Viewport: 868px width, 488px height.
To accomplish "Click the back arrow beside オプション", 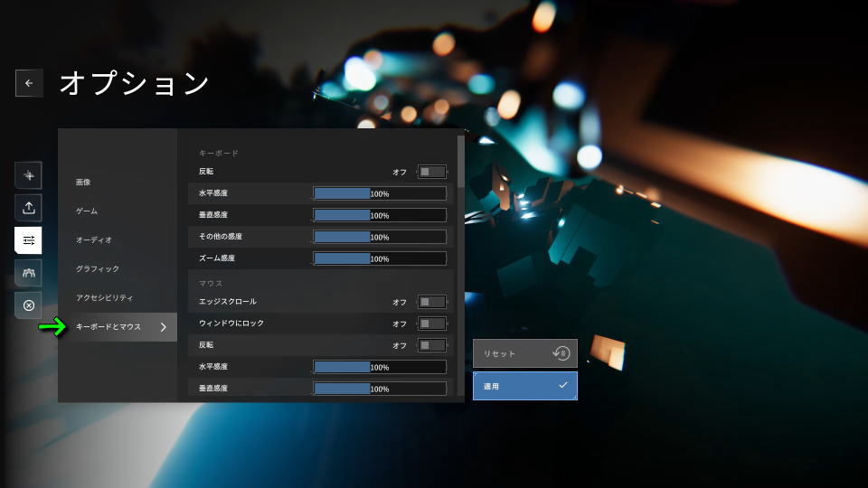I will [29, 83].
